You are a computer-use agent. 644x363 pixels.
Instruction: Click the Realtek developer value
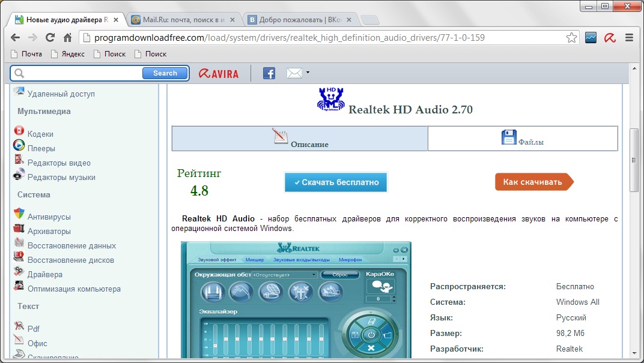570,349
